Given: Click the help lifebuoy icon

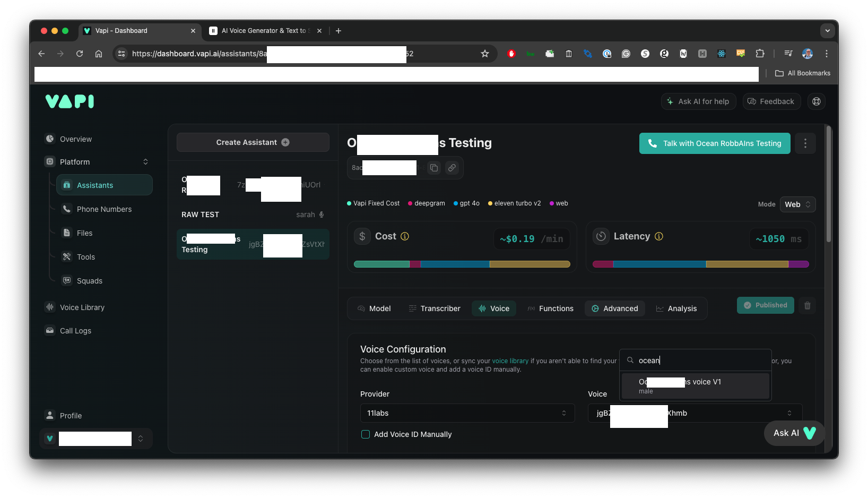Looking at the screenshot, I should (817, 101).
